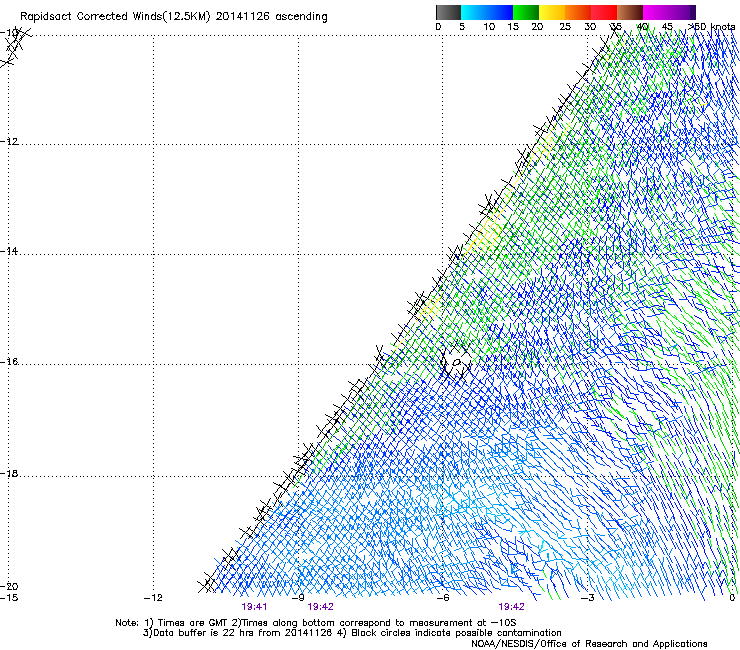Click the '30' legend scale label
Screen dimensions: 740x650
[590, 27]
